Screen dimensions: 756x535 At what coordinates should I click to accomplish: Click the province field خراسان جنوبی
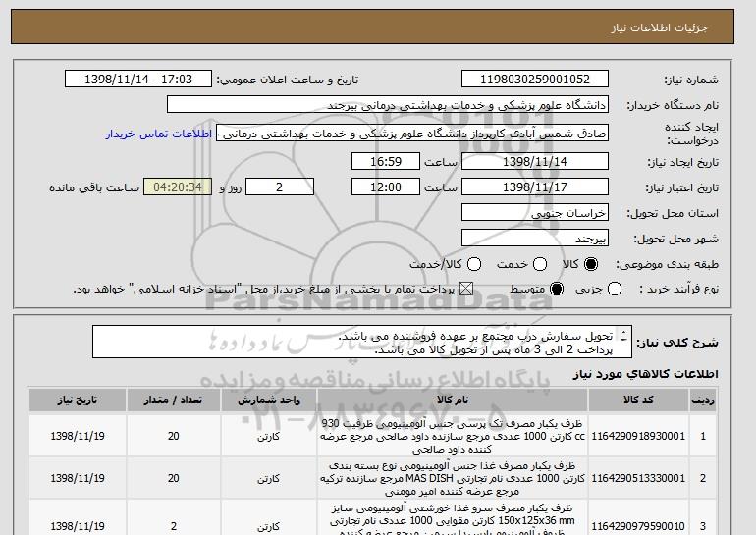[535, 213]
